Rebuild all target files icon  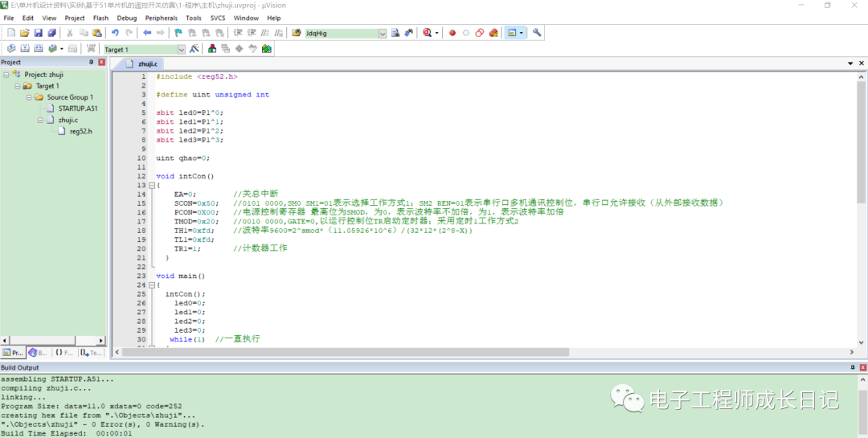39,49
